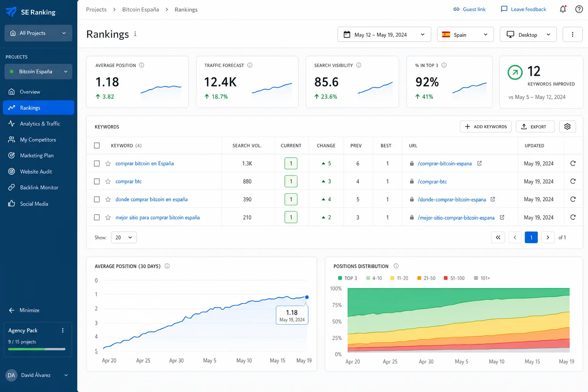Click the Guest link button
The image size is (588, 392).
[469, 9]
